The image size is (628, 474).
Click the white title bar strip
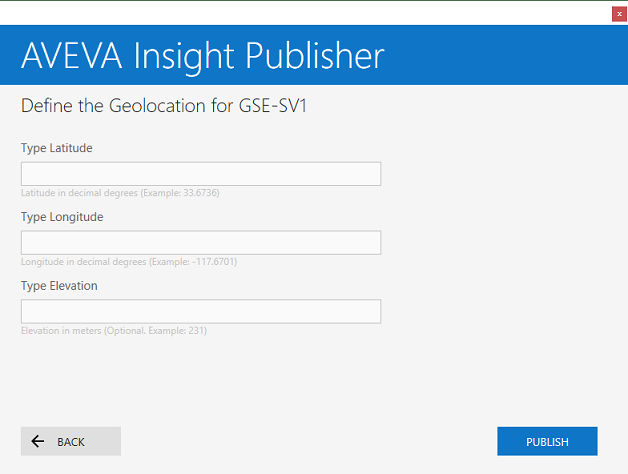300,14
